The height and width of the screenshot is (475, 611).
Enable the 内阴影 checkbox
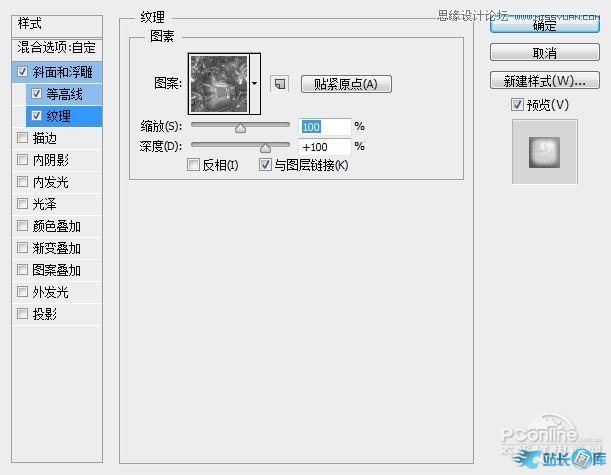(x=23, y=159)
